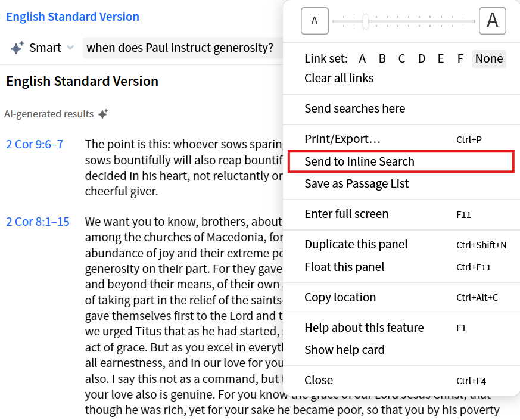Choose Copy location

[x=401, y=298]
